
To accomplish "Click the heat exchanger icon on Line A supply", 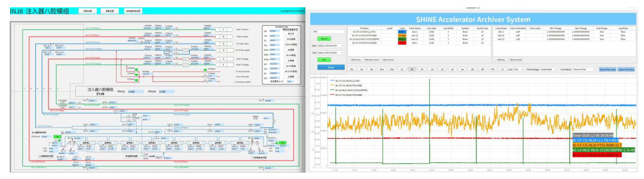I will pyautogui.click(x=186, y=50).
